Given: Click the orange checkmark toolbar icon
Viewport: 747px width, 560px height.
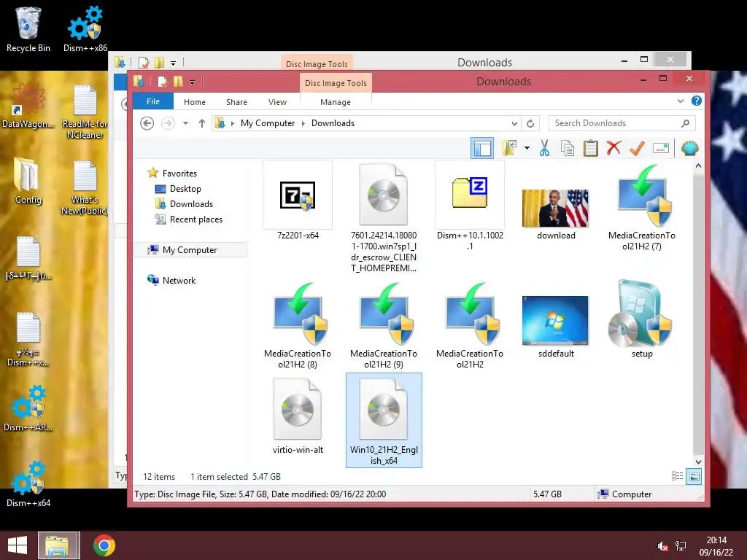Looking at the screenshot, I should point(637,148).
